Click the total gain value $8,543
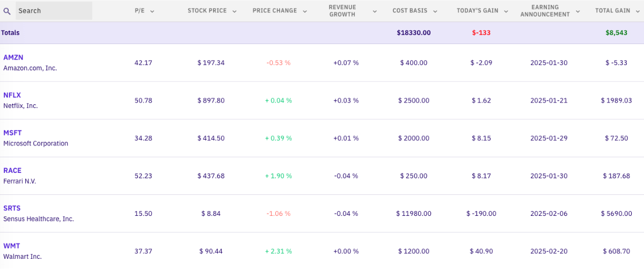This screenshot has height=269, width=644. click(616, 33)
